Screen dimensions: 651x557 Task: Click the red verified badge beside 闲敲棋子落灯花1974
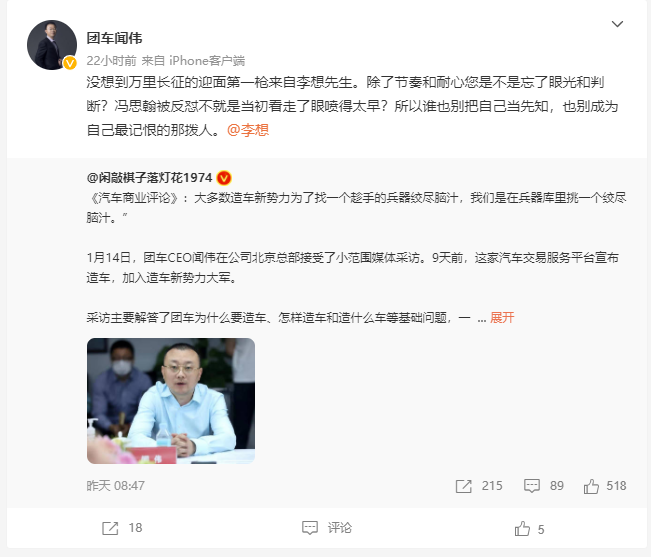click(224, 178)
